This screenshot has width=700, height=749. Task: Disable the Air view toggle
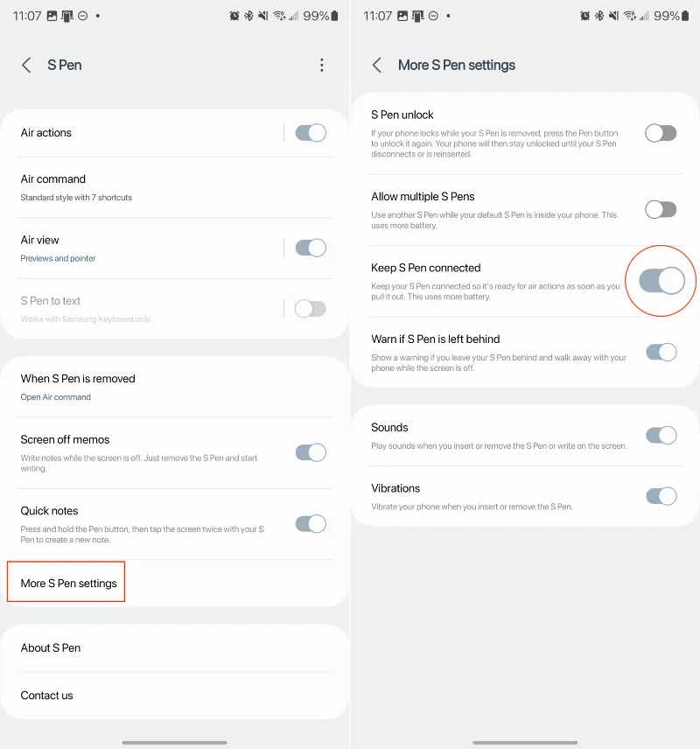(311, 248)
